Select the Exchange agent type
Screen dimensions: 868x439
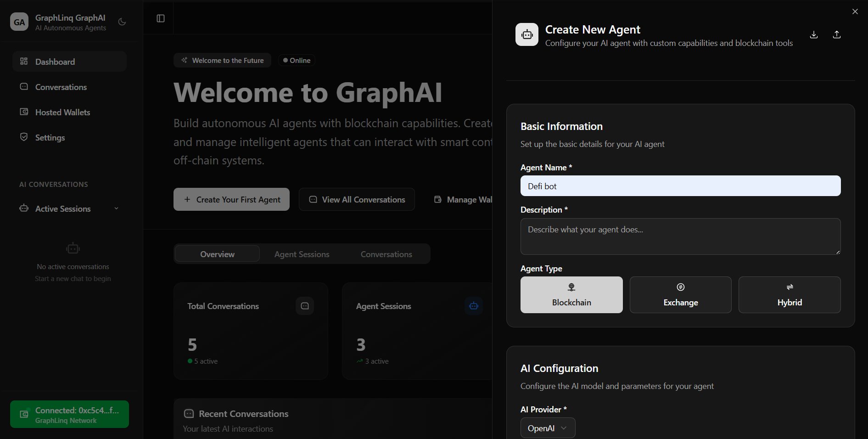pos(680,295)
